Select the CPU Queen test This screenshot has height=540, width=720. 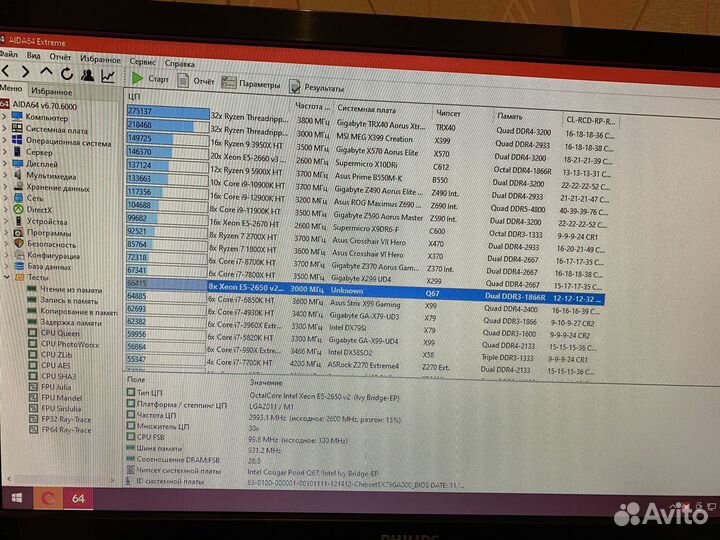pyautogui.click(x=60, y=333)
